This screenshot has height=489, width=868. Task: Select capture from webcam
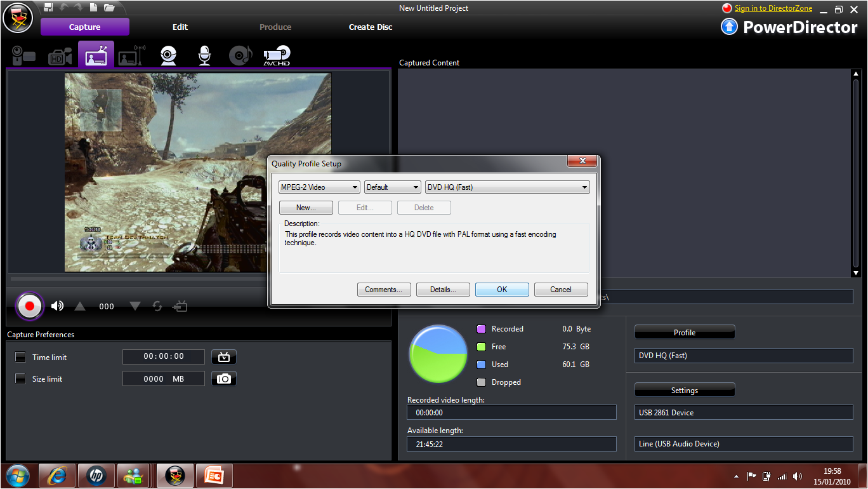click(x=168, y=56)
